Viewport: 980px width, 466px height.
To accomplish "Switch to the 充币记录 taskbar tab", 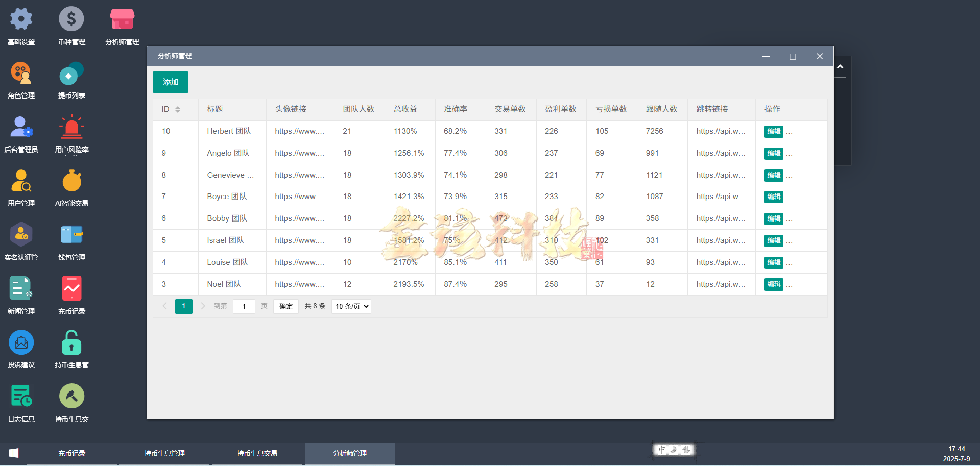I will coord(71,453).
